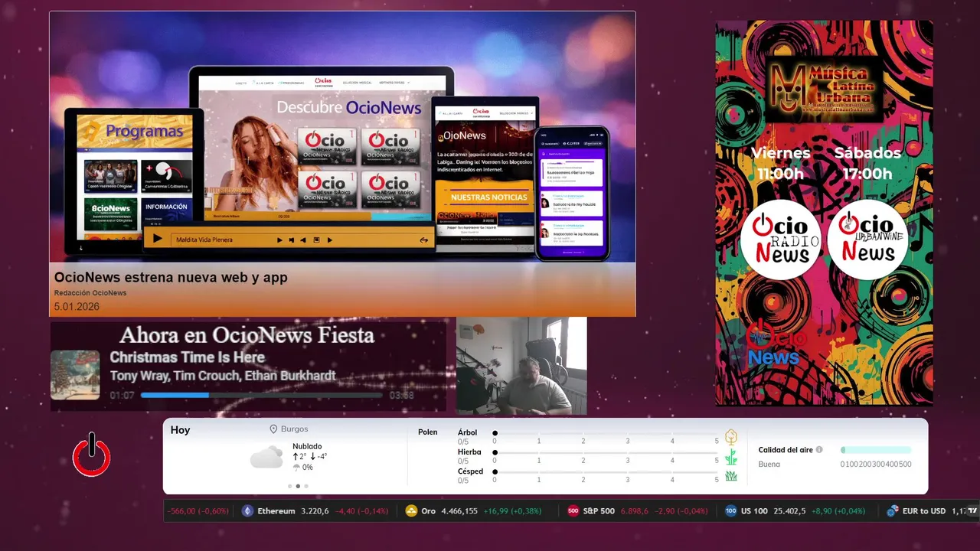Click Viernes 11:00h schedule on poster
Viewport: 980px width, 551px height.
tap(780, 163)
